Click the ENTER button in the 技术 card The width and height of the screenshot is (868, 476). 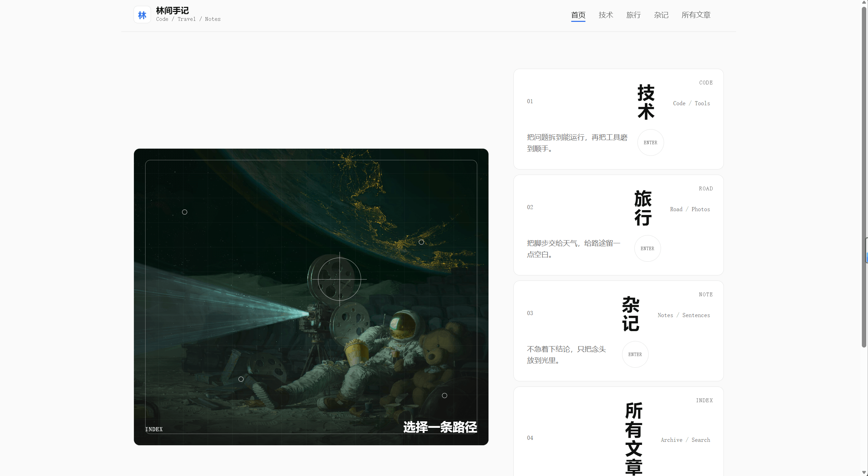[x=650, y=142]
